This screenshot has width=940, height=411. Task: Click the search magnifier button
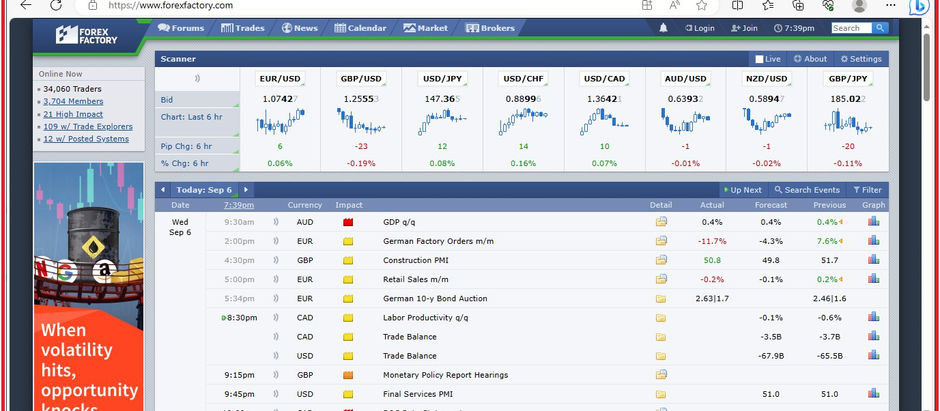(x=880, y=28)
